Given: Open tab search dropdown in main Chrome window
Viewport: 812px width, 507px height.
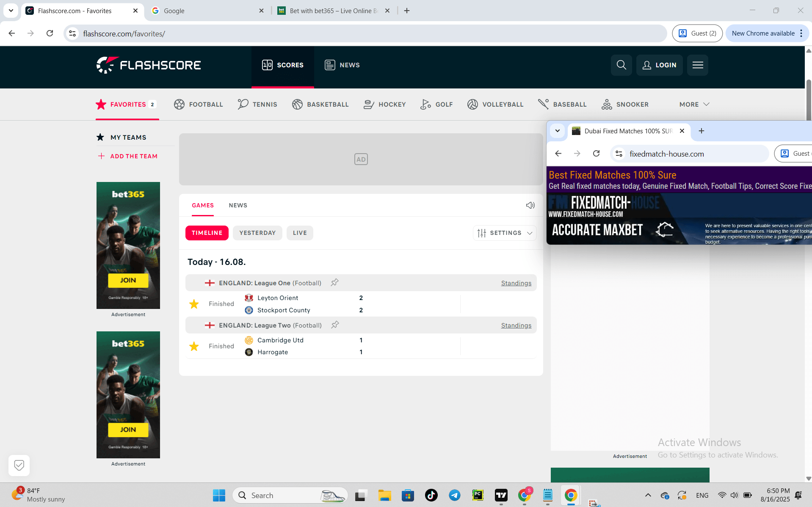Looking at the screenshot, I should point(11,11).
